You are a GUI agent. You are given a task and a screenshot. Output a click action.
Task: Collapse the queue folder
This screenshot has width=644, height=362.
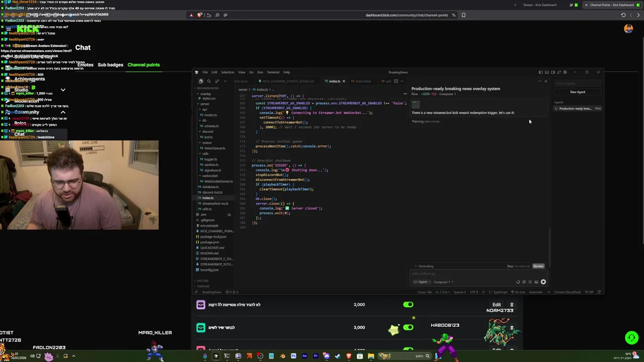tap(207, 142)
